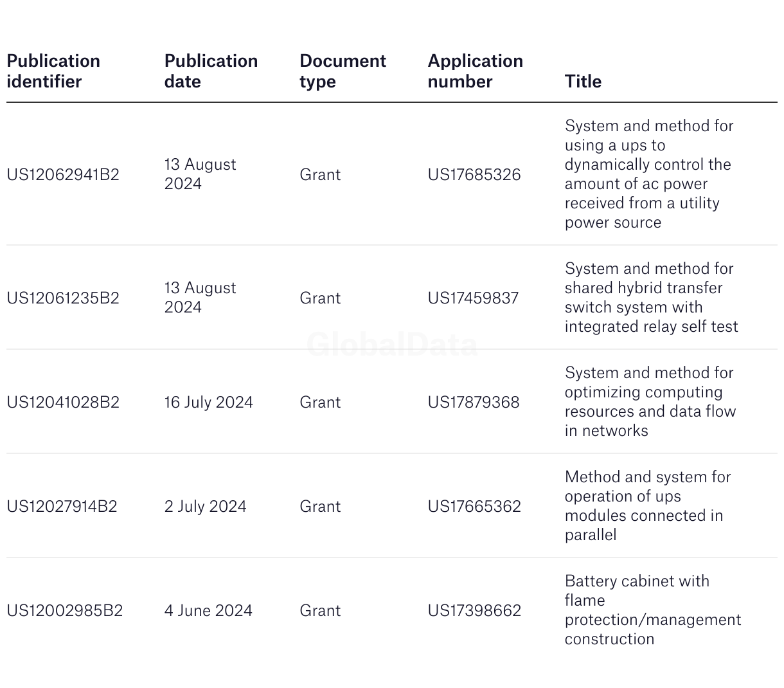
Task: Click the Document type column header
Action: 343,71
